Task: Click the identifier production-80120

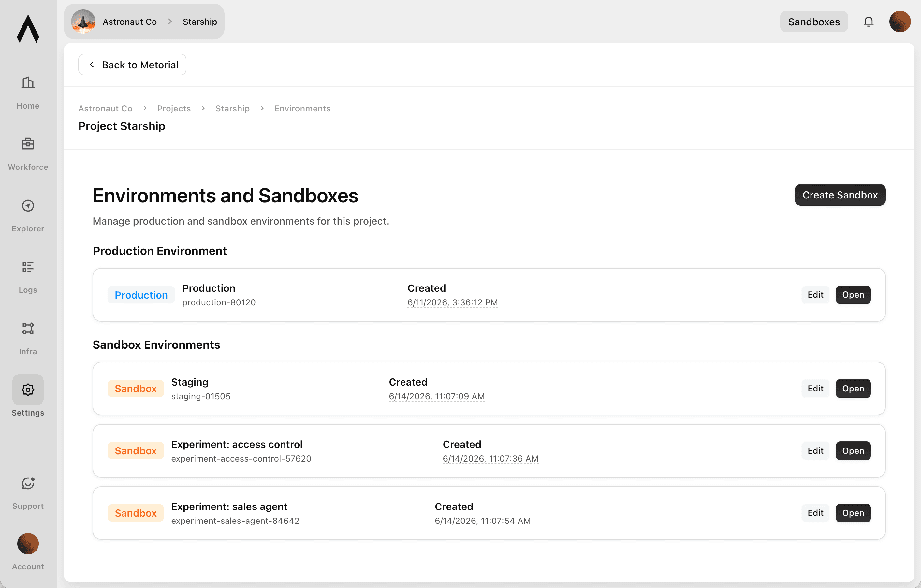Action: (219, 302)
